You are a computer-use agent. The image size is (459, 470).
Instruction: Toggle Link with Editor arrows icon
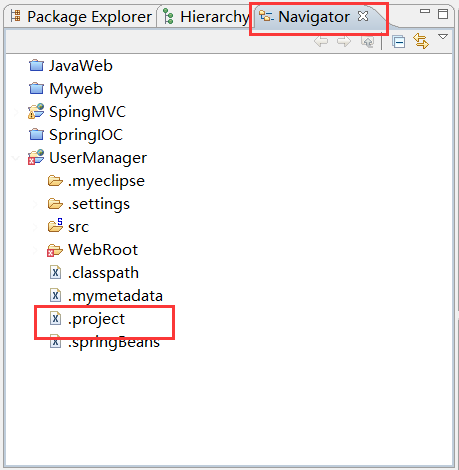click(421, 41)
